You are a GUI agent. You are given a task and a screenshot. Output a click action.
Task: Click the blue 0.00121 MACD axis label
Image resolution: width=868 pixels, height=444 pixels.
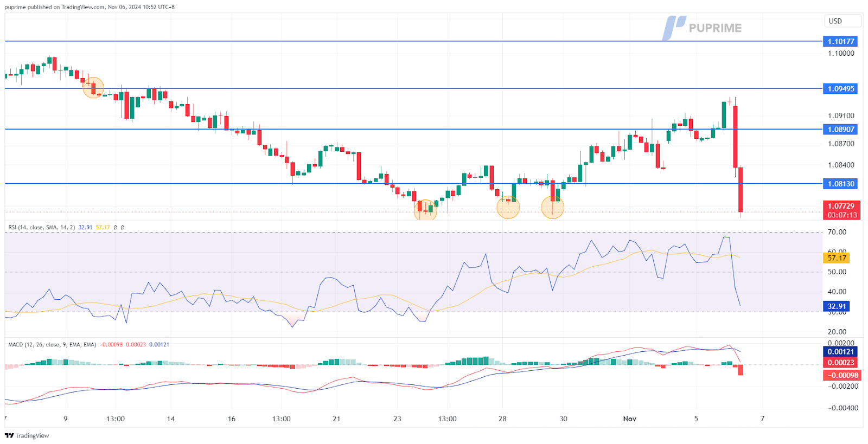(x=840, y=352)
